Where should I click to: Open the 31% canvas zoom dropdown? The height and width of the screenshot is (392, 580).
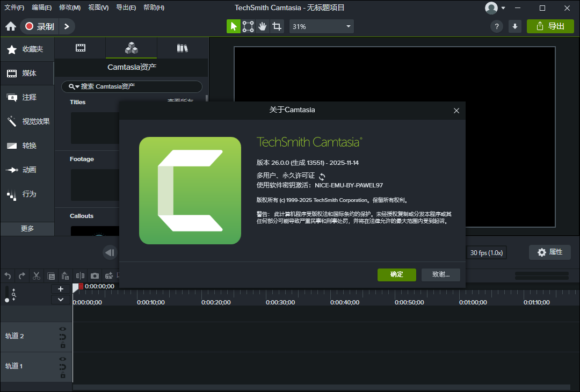click(x=321, y=26)
